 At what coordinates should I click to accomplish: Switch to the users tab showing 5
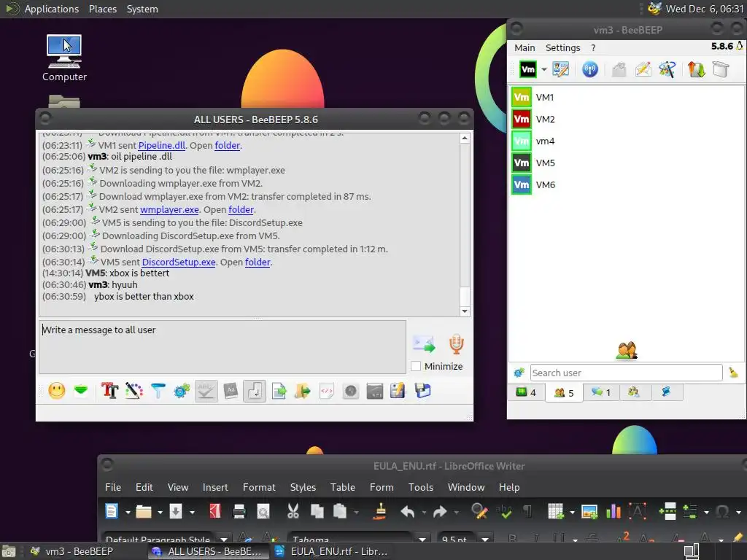click(x=564, y=393)
